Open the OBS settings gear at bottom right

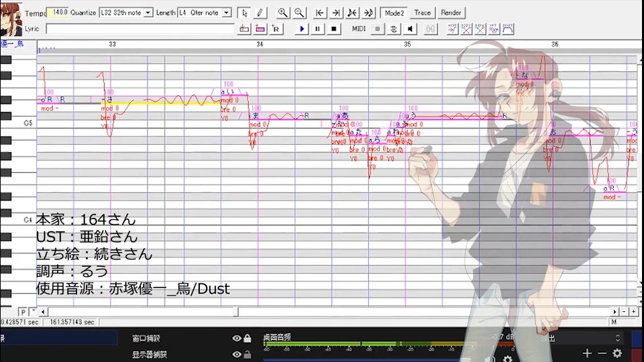617,353
